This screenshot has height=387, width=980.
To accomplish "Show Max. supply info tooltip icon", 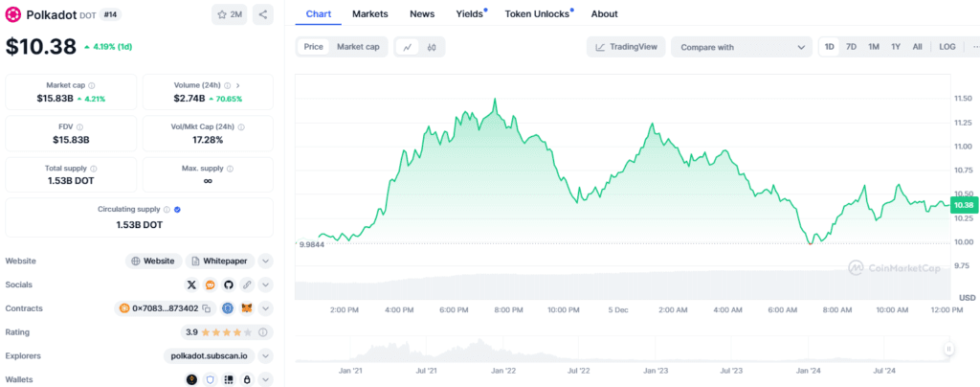I will (x=230, y=169).
